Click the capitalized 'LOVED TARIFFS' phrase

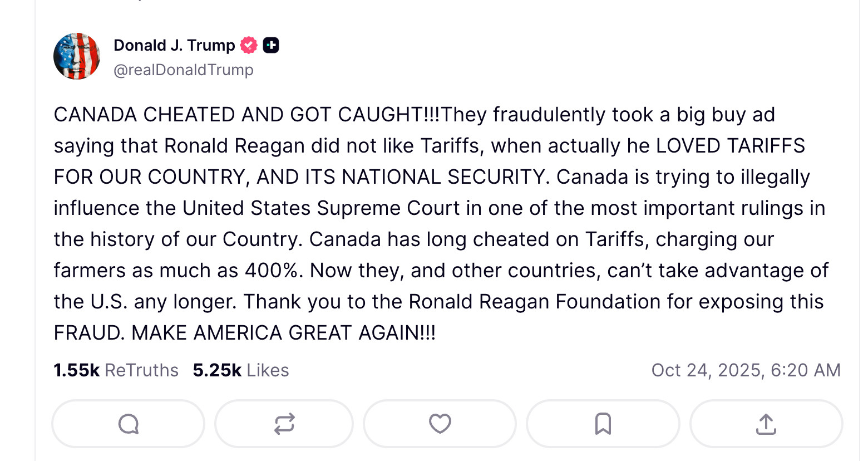click(x=730, y=146)
